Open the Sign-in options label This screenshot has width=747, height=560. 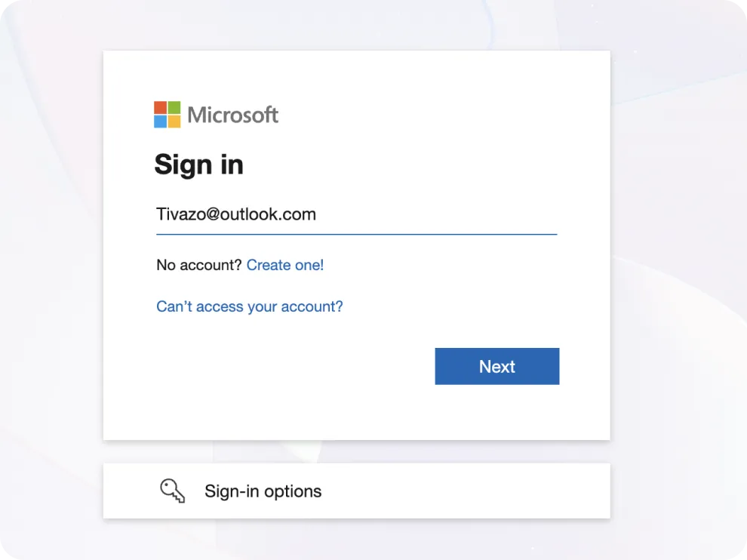click(x=263, y=491)
